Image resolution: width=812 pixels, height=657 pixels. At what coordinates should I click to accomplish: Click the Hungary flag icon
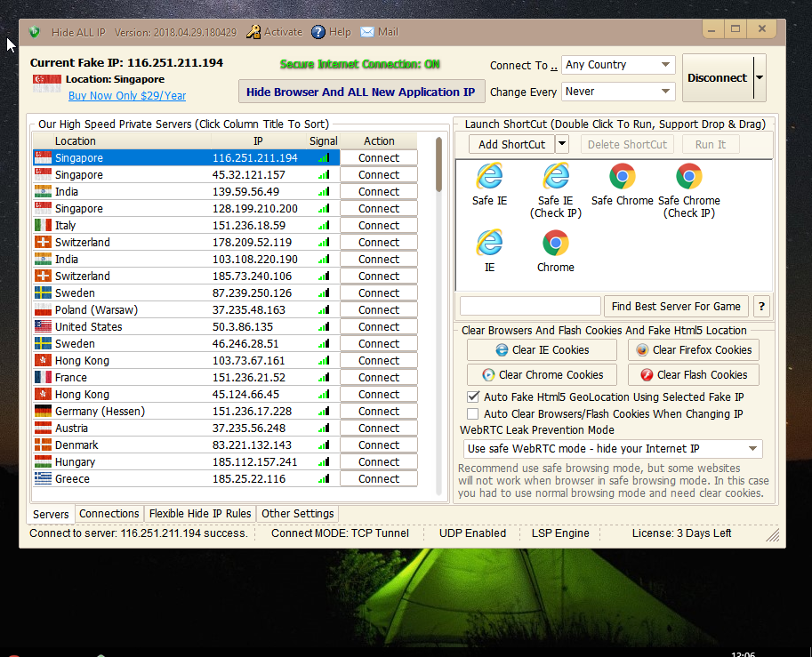point(43,461)
